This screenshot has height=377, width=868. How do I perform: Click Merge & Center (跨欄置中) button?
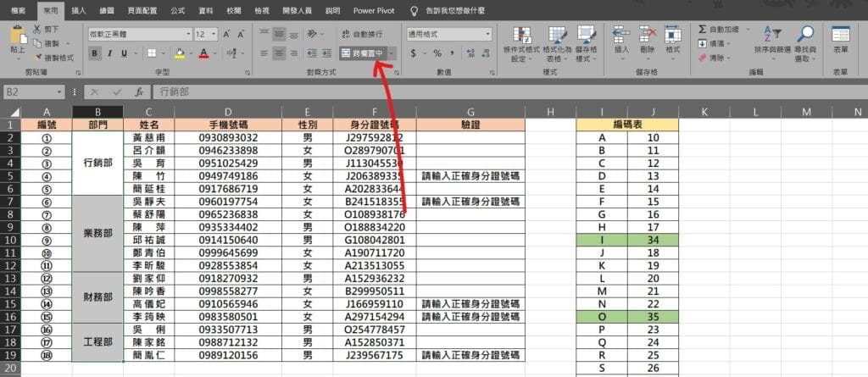click(362, 53)
